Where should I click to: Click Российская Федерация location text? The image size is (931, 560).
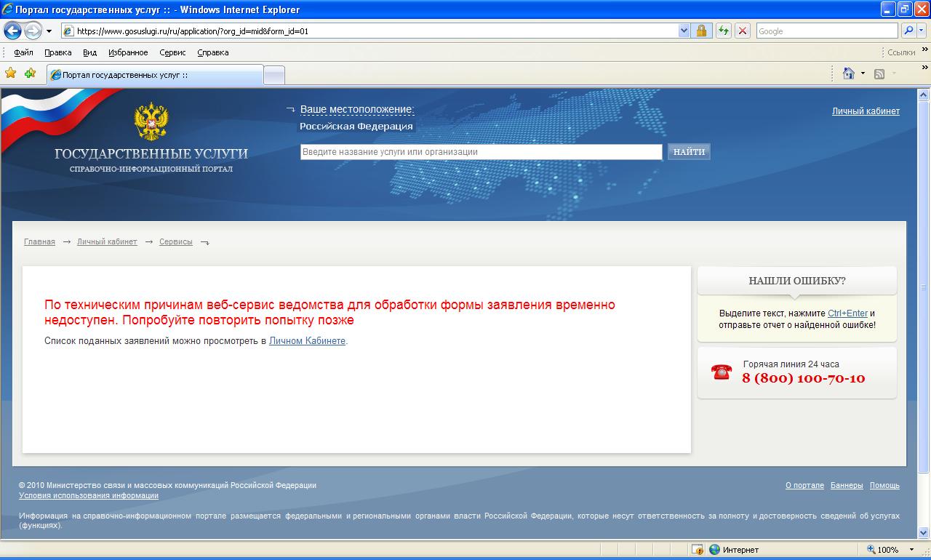(356, 127)
